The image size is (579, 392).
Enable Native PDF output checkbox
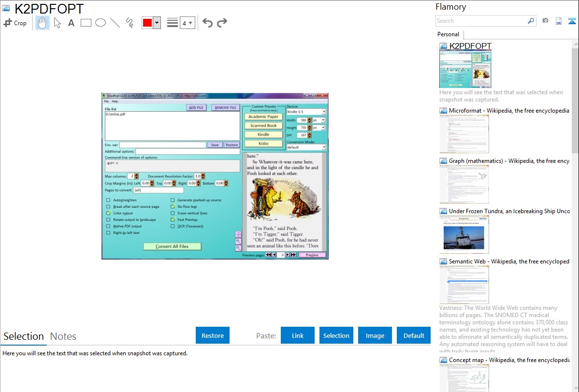(108, 226)
